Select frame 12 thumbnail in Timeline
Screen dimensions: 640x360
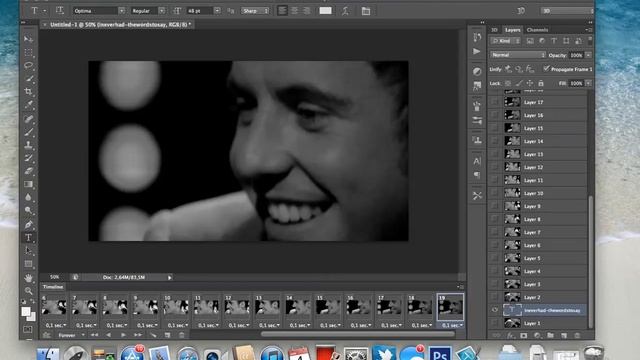click(237, 307)
